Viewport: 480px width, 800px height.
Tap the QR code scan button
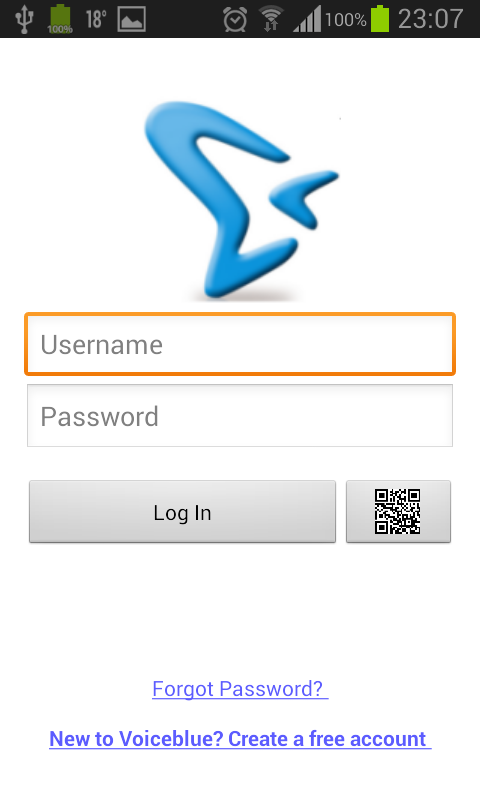coord(398,511)
